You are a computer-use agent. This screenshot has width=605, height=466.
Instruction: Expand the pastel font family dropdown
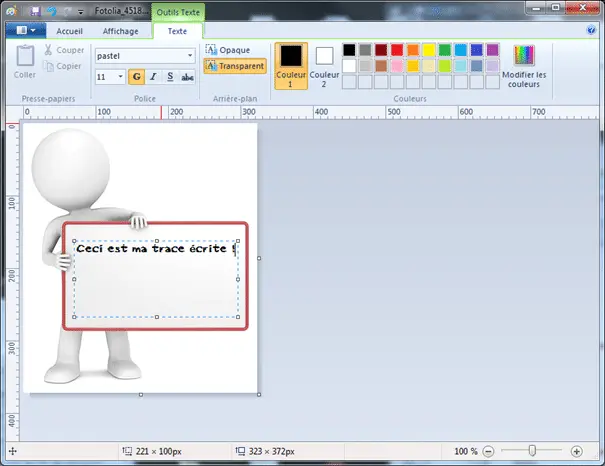point(190,56)
